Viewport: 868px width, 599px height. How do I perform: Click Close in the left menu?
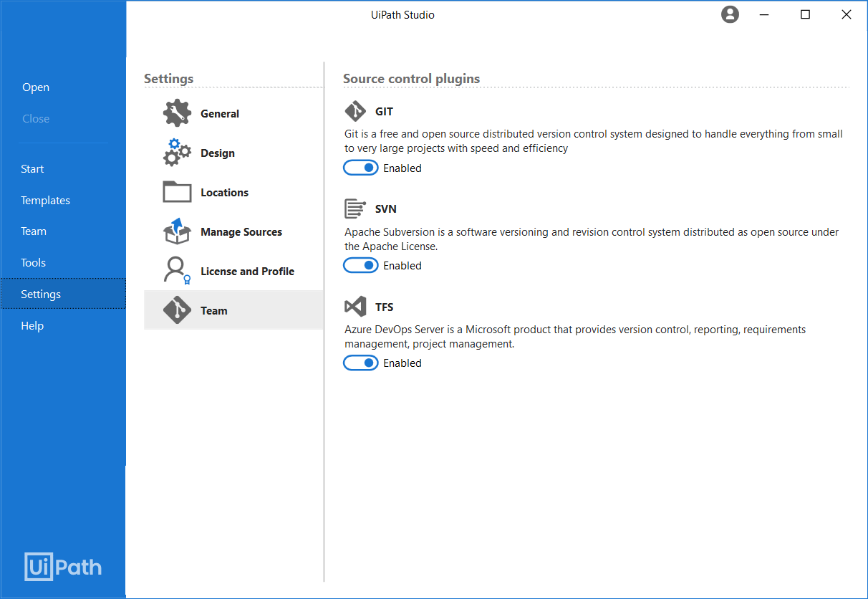tap(36, 119)
